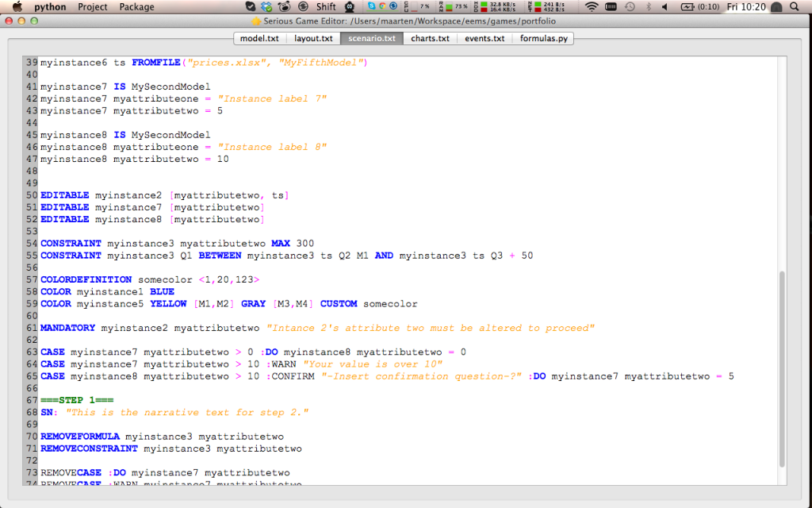
Task: Click the FROMFILE keyword on line 39
Action: tap(156, 62)
